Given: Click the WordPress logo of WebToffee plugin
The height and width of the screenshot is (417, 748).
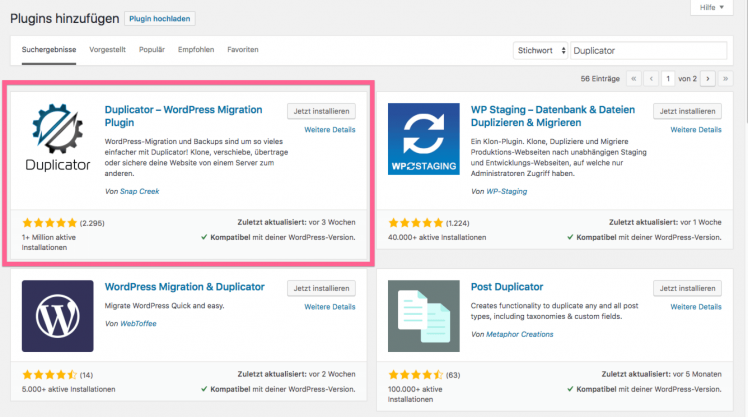Looking at the screenshot, I should click(x=58, y=316).
